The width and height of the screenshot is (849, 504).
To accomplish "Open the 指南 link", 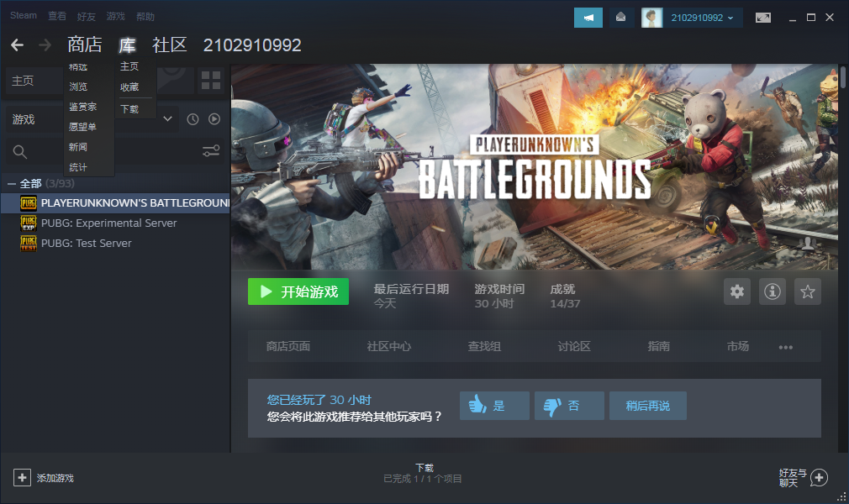I will [659, 346].
